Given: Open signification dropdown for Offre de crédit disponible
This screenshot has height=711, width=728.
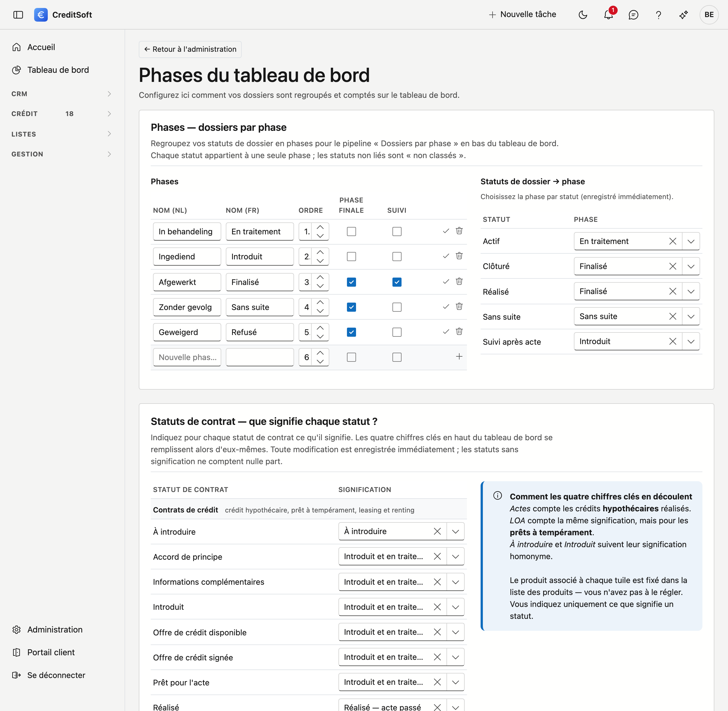Looking at the screenshot, I should [456, 632].
